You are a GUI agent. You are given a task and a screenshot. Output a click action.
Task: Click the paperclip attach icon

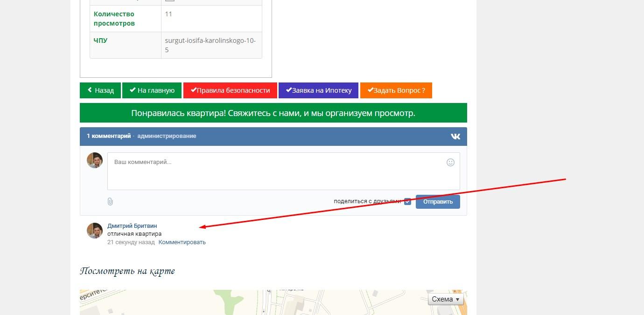(110, 201)
